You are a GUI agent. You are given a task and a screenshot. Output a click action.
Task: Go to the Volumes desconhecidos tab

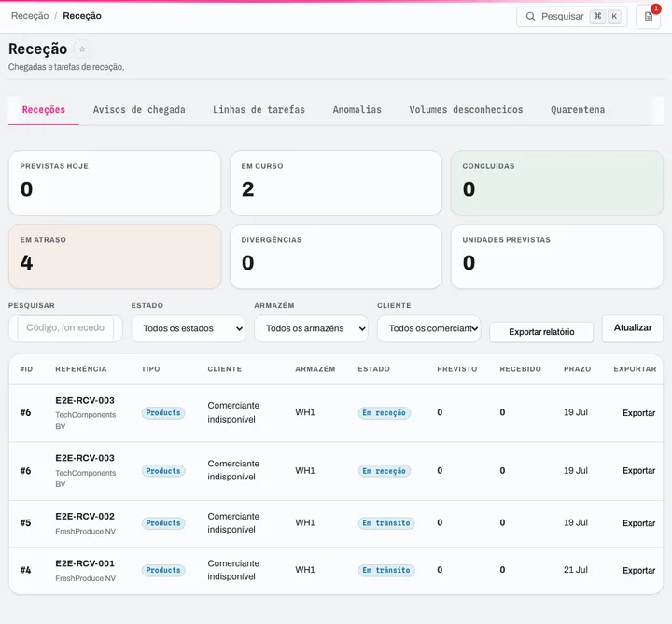coord(466,110)
